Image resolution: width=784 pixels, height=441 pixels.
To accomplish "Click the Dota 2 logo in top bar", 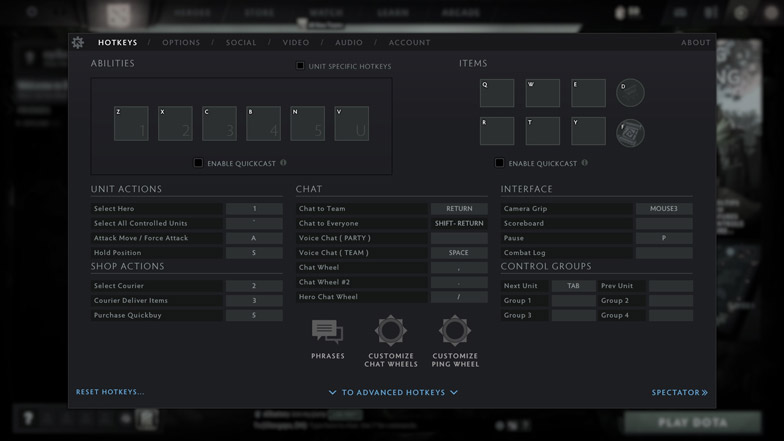I will [x=118, y=15].
